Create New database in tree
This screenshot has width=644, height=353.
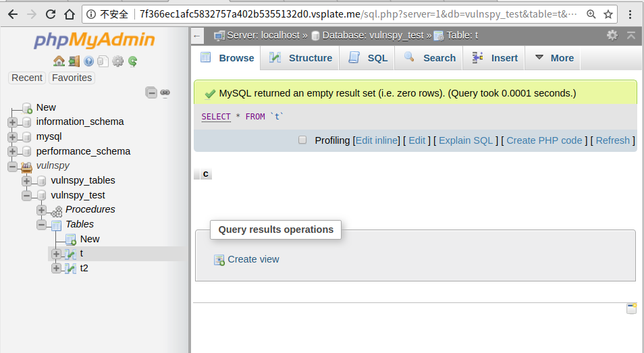[46, 107]
